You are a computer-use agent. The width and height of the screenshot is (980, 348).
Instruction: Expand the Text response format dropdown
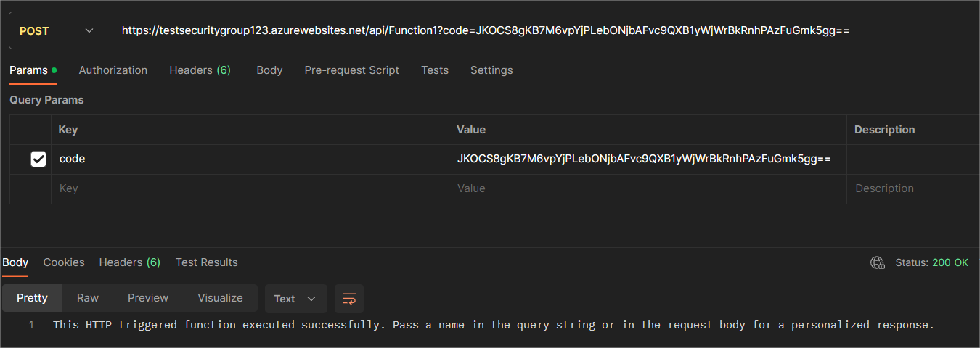(x=295, y=299)
